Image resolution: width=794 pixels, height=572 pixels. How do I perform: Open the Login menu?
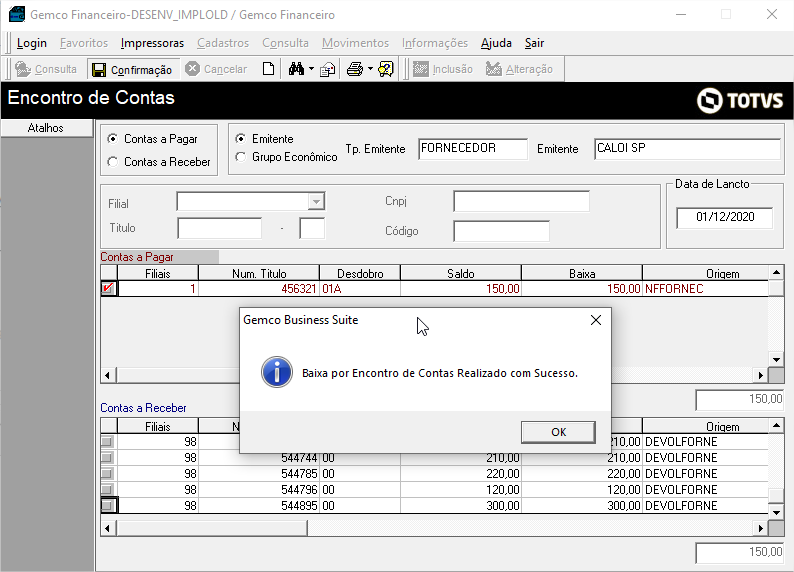coord(31,43)
